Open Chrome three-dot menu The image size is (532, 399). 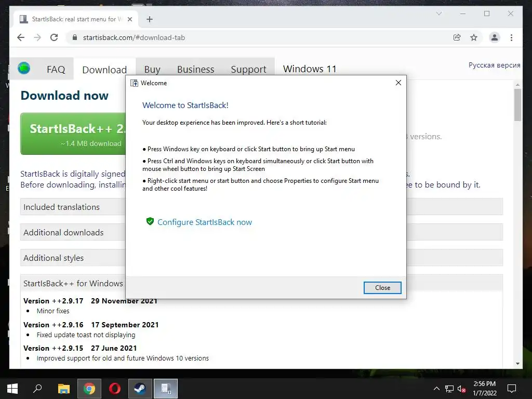point(511,37)
